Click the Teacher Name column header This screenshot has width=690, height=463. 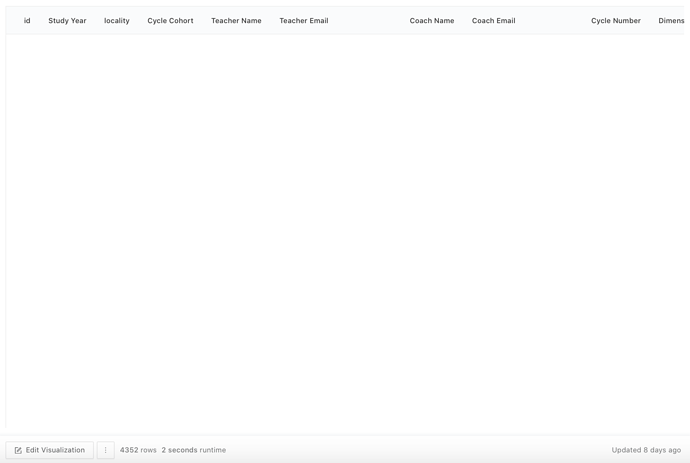point(236,21)
